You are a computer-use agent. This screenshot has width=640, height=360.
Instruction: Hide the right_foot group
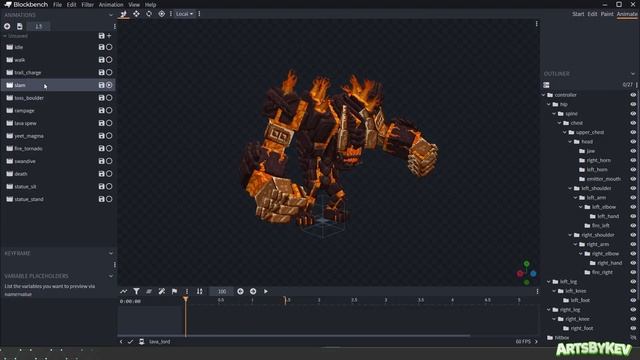pyautogui.click(x=633, y=328)
